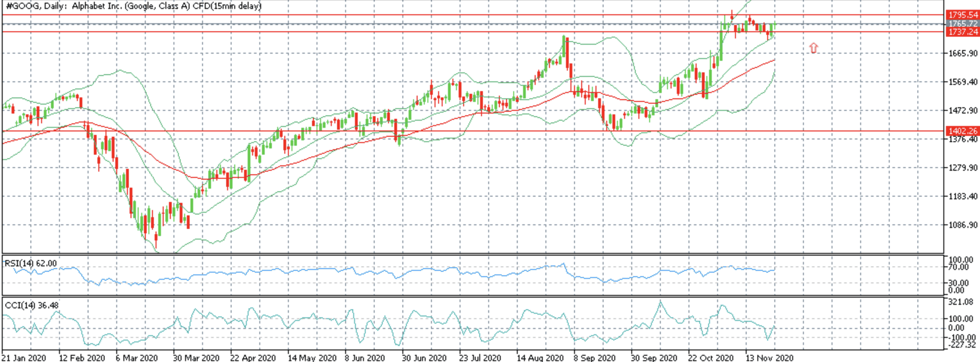Click the 1086.90 price axis value

point(963,225)
